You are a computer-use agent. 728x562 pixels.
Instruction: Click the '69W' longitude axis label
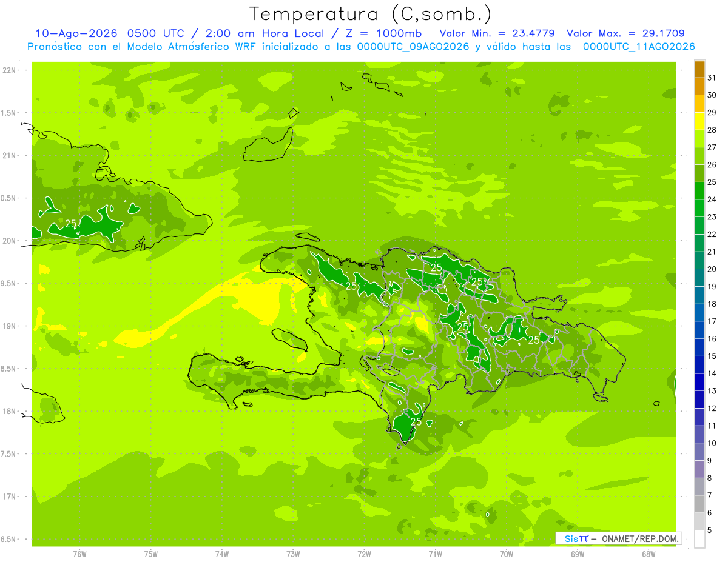[x=578, y=554]
